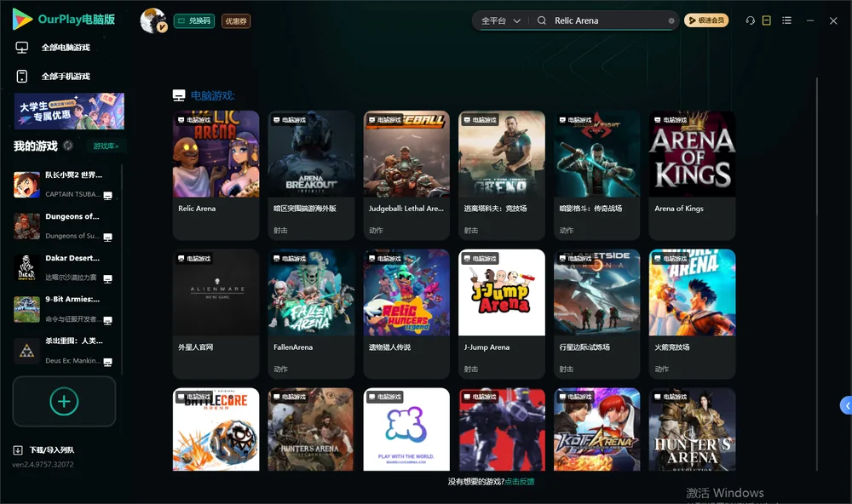Open the 火箭竞技场 Rocket Arena card

pos(692,314)
